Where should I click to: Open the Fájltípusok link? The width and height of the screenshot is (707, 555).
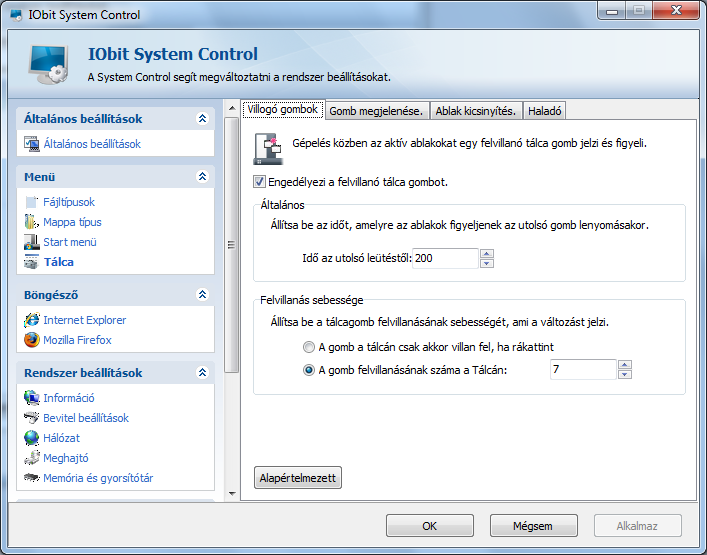click(69, 202)
